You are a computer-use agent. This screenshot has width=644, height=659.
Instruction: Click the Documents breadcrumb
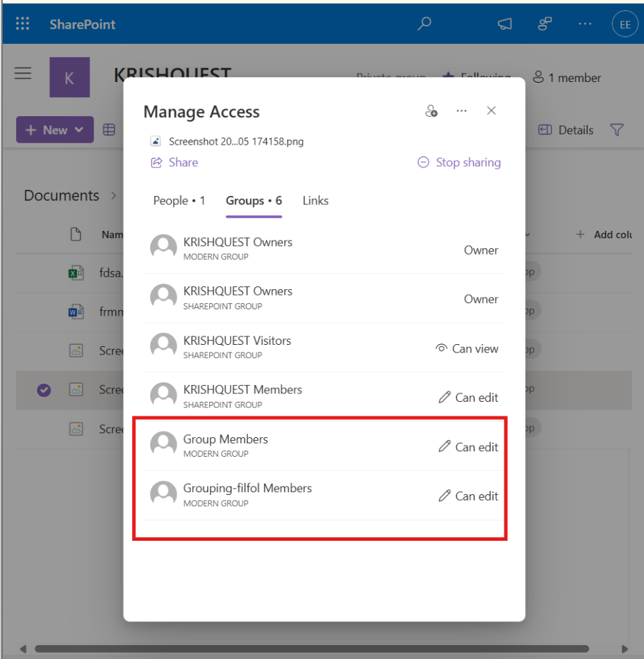[x=61, y=195]
